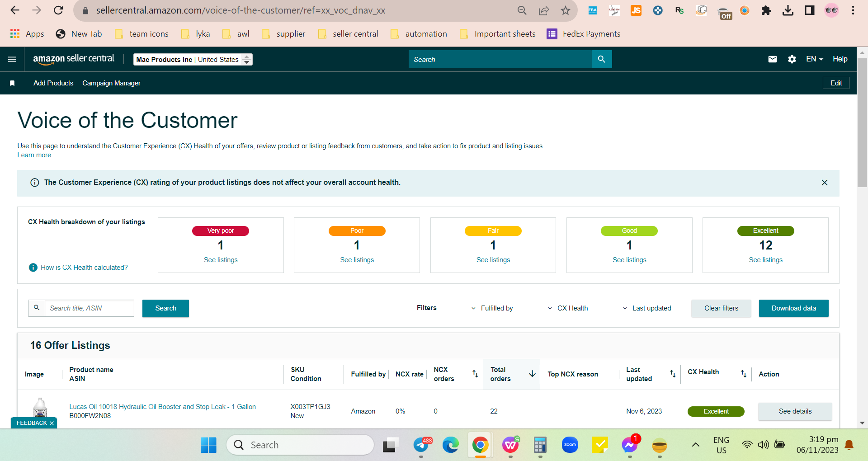The image size is (868, 461).
Task: Click the info icon beside CX Health calculated
Action: point(33,268)
